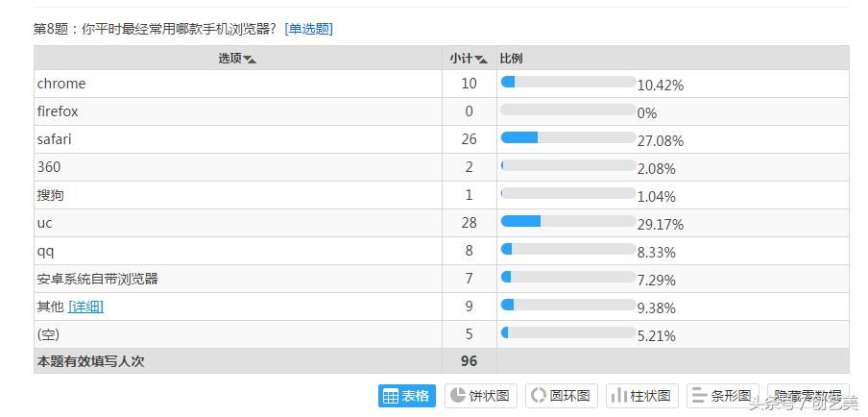
Task: Click the safari proportion bar
Action: coord(568,137)
